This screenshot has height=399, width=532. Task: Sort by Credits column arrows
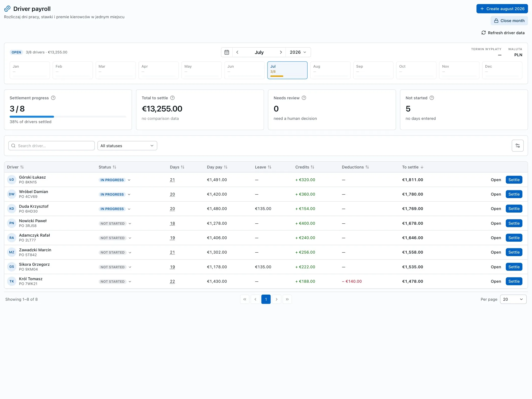point(312,167)
